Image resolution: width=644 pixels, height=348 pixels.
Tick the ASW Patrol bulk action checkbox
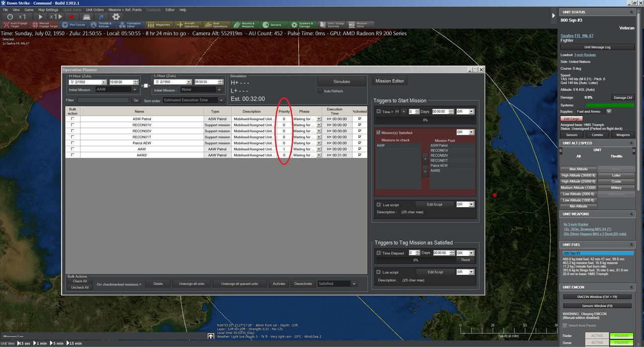(x=72, y=119)
